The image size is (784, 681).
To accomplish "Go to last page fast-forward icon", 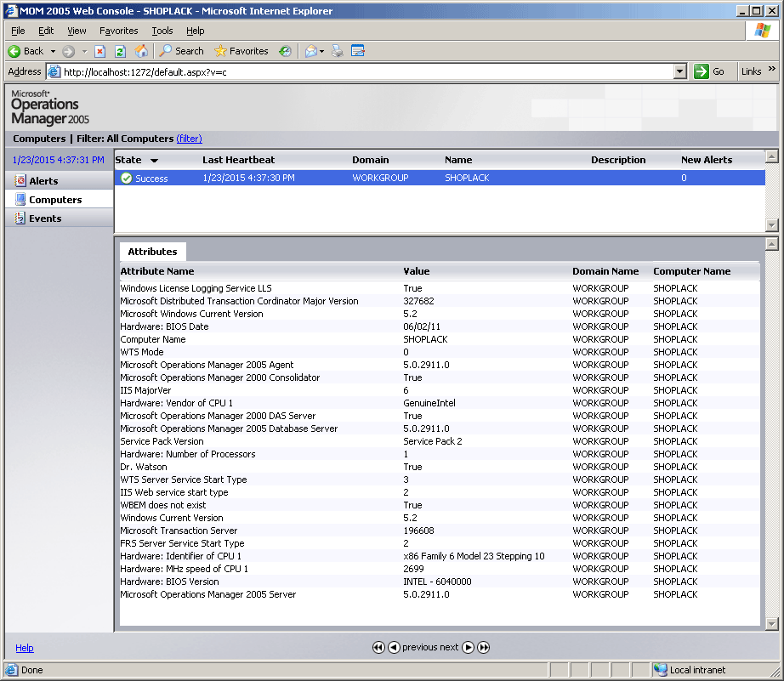I will point(484,648).
